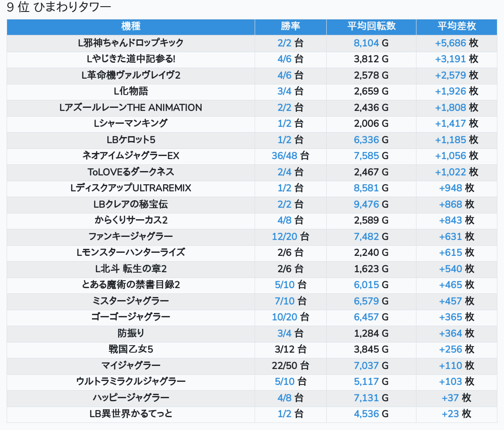Image resolution: width=504 pixels, height=430 pixels.
Task: Click the +1,056 枚 average difference value
Action: (456, 156)
